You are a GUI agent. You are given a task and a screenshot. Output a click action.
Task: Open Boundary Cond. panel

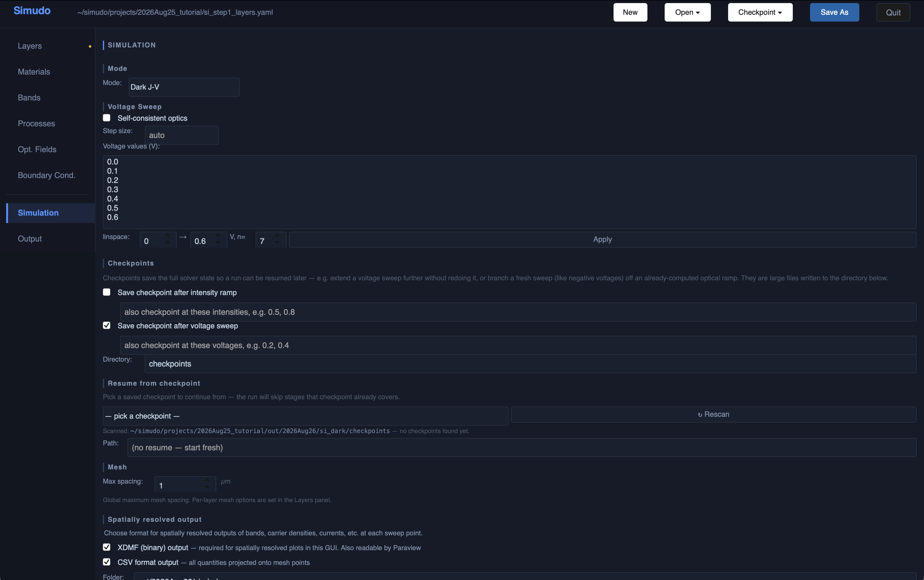point(47,175)
